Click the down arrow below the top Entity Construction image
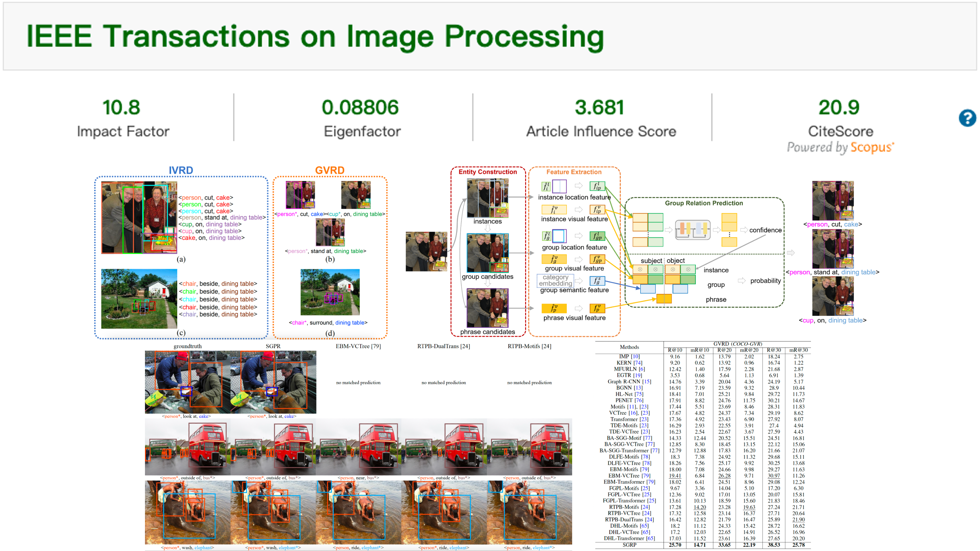The height and width of the screenshot is (551, 980). tap(488, 228)
